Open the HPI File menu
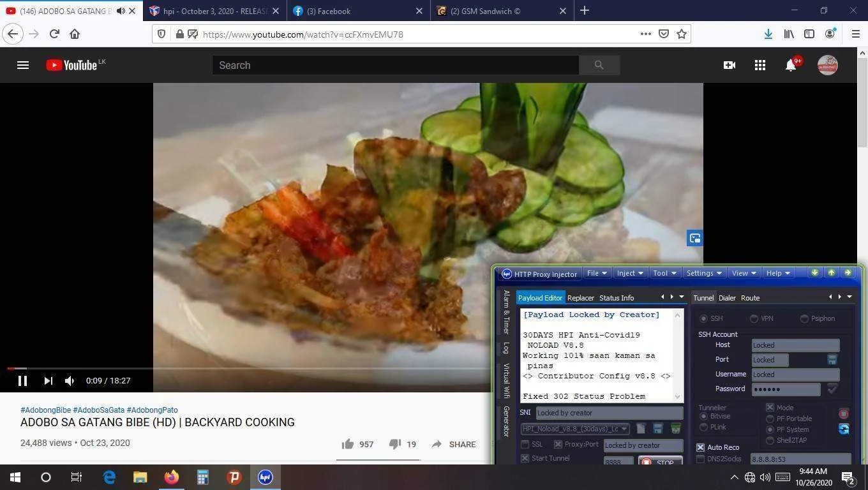This screenshot has width=868, height=490. (x=597, y=273)
